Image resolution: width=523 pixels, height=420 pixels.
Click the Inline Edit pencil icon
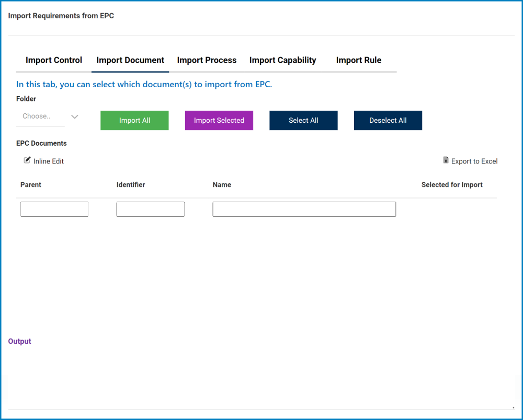point(27,160)
